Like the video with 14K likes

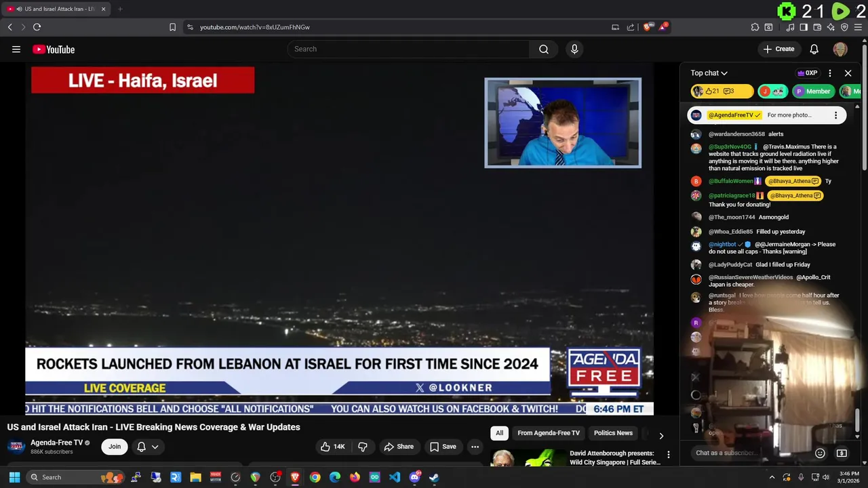click(x=333, y=447)
